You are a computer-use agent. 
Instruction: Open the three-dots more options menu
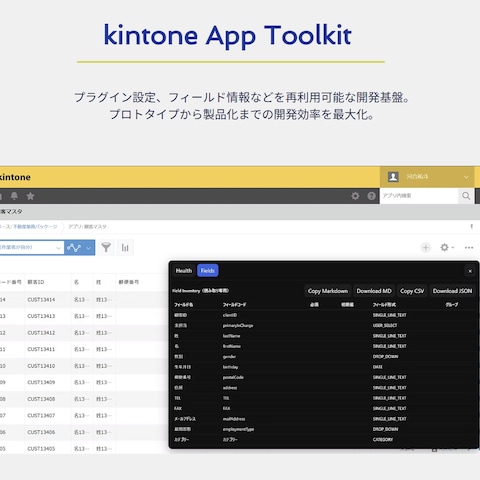(469, 248)
